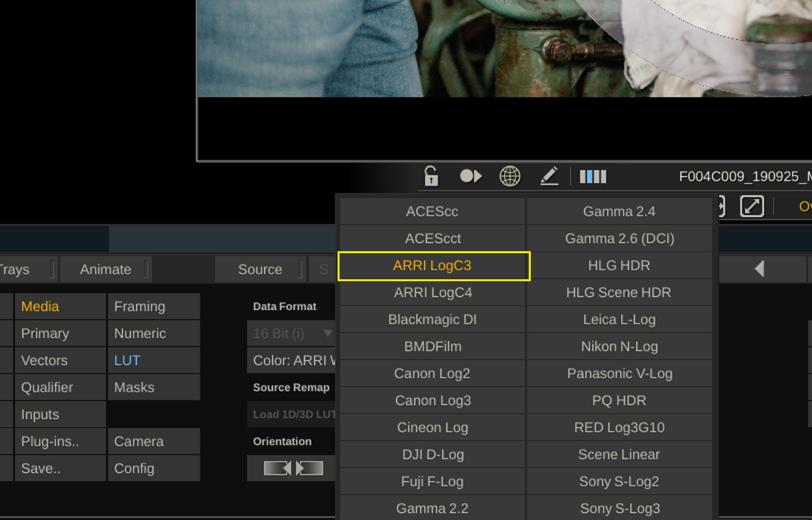The height and width of the screenshot is (520, 812).
Task: Click the pencil annotate icon
Action: tap(549, 176)
